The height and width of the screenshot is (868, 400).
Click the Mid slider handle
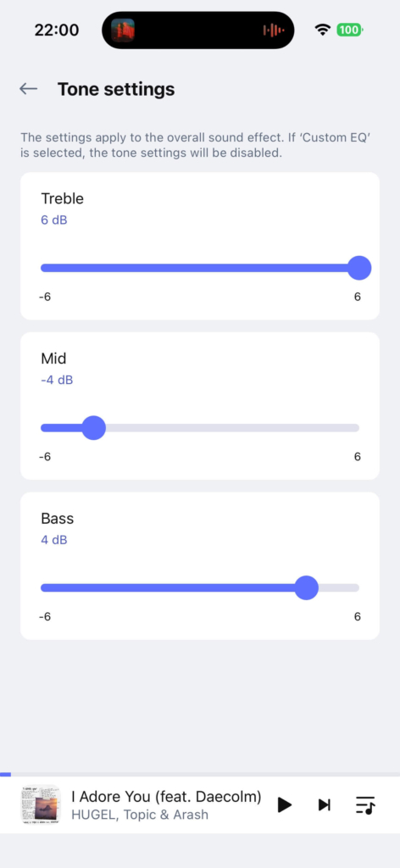pyautogui.click(x=94, y=428)
